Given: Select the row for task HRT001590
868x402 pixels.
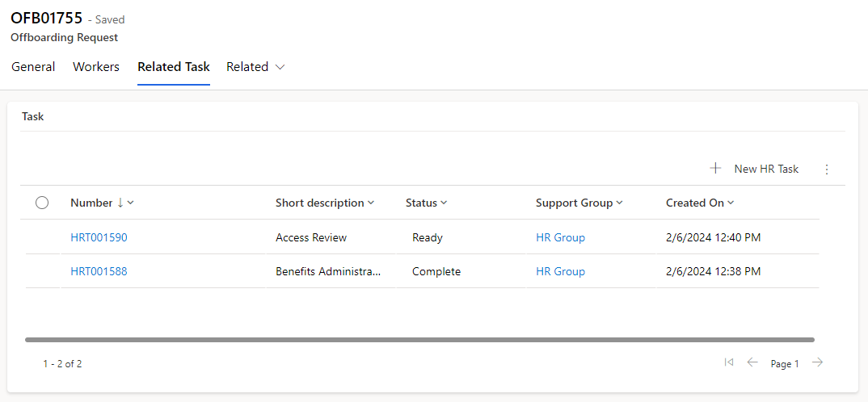Looking at the screenshot, I should (42, 237).
